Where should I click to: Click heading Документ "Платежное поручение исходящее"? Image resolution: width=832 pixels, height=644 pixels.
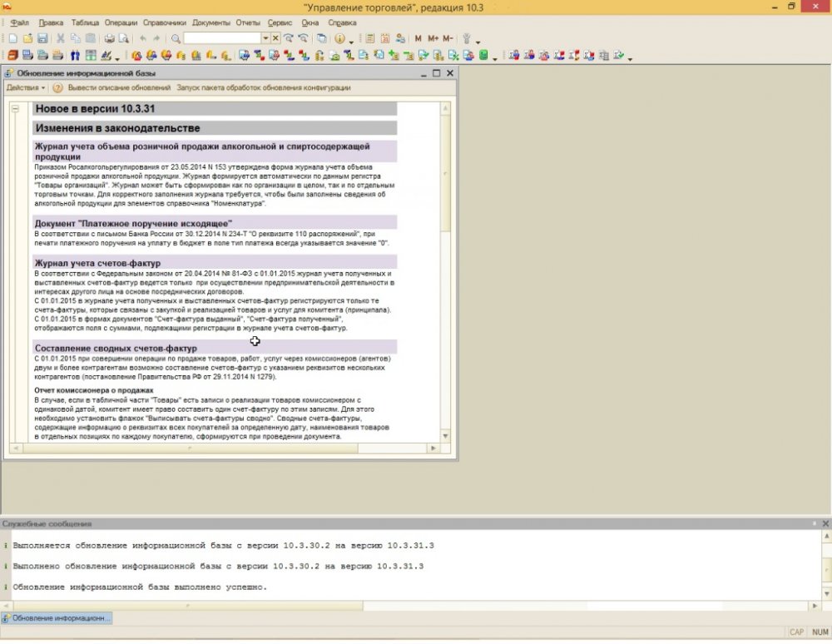[133, 223]
